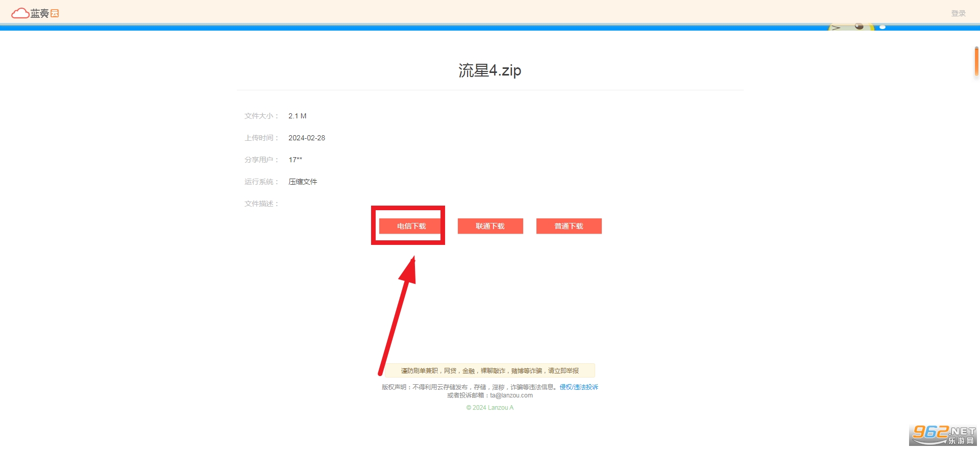Click the fraud warning notice banner
980x449 pixels.
[x=490, y=370]
